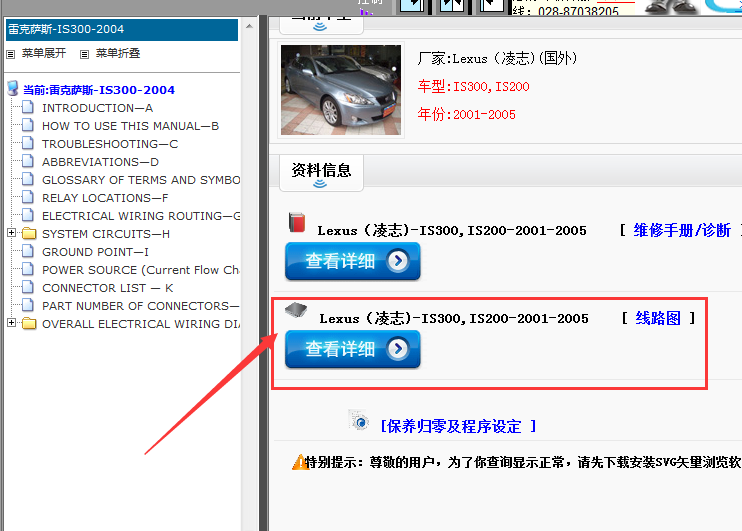Select TROUBLESHOOTING—C entry

[110, 144]
